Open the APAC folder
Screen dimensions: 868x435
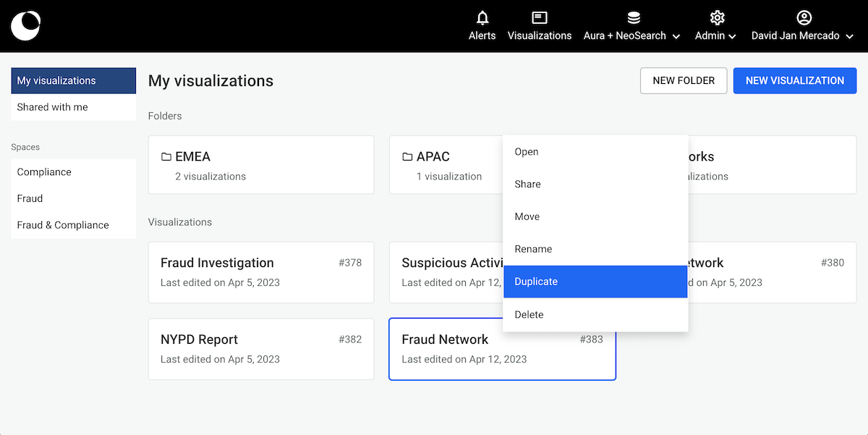(x=445, y=165)
